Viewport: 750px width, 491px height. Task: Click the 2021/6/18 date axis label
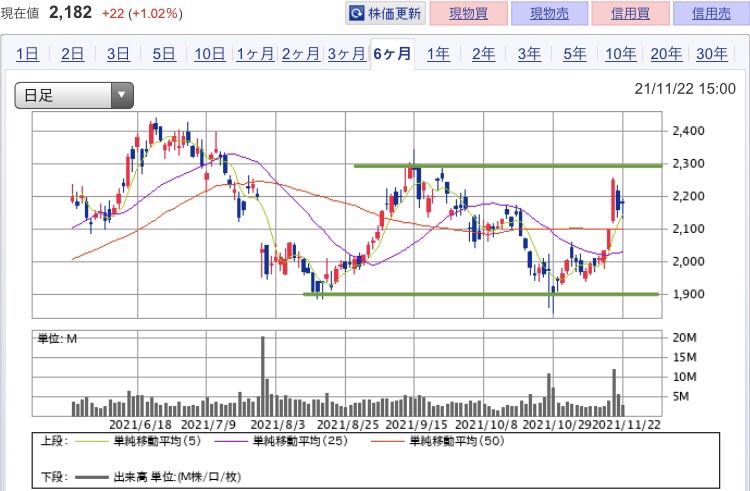[140, 425]
